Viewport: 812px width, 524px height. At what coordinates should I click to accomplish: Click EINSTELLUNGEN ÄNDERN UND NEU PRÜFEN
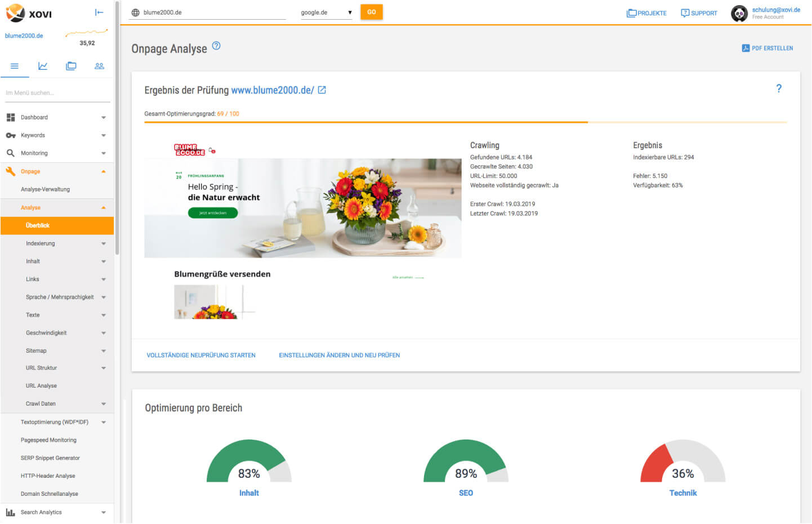[x=340, y=356]
